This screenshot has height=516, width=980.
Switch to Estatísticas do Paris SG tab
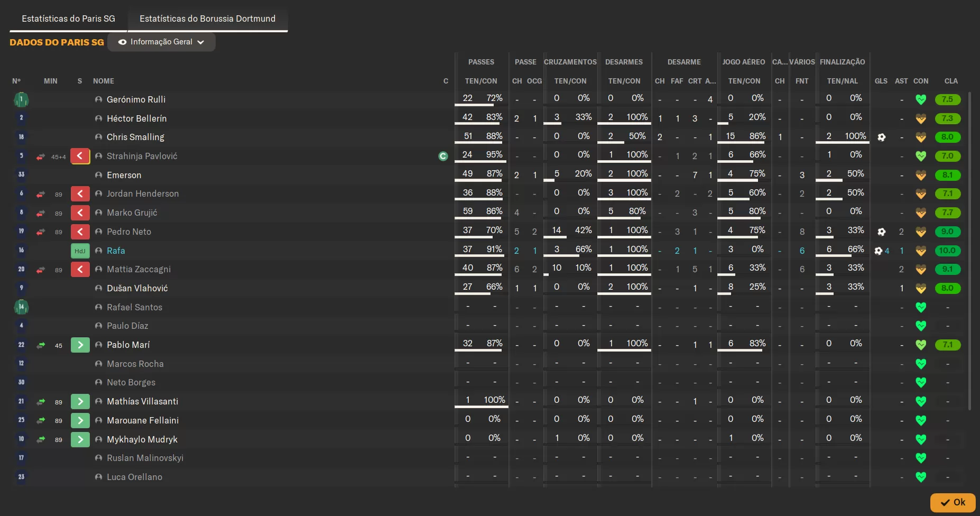coord(68,19)
